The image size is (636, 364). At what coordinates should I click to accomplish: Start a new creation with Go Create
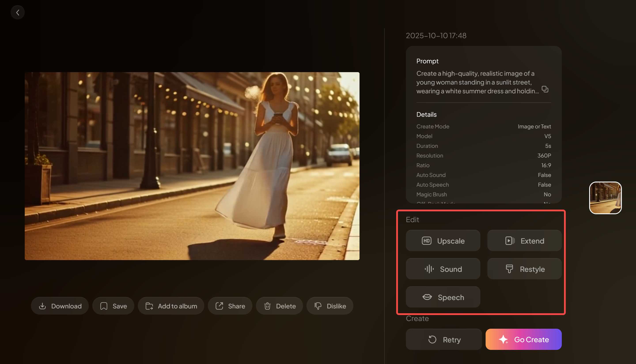pyautogui.click(x=523, y=340)
